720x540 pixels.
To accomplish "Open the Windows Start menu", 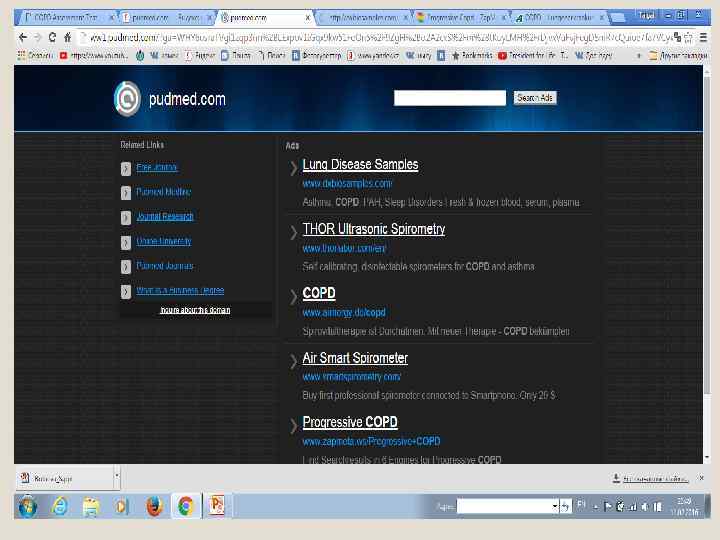I will tap(28, 506).
